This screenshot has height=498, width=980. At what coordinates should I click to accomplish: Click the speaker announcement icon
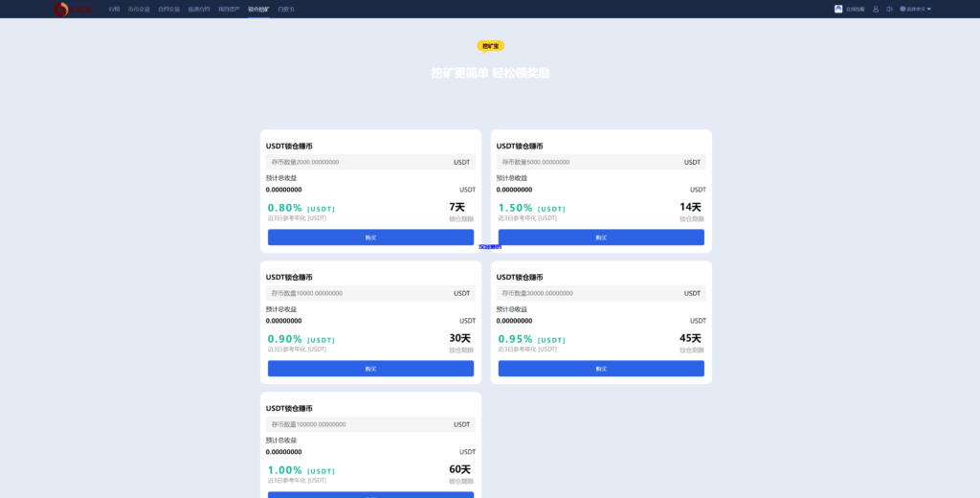pyautogui.click(x=889, y=10)
